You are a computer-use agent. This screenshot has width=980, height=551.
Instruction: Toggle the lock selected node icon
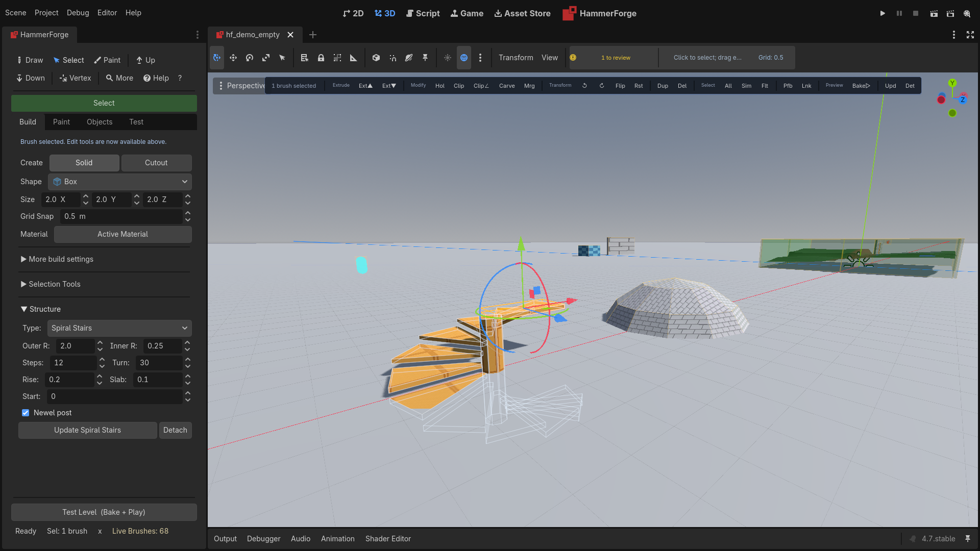tap(321, 58)
